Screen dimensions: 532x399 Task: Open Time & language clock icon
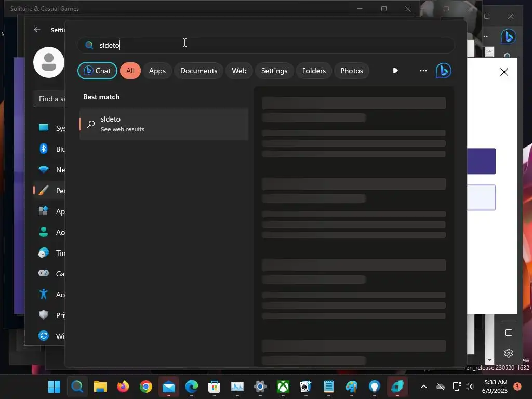click(44, 253)
